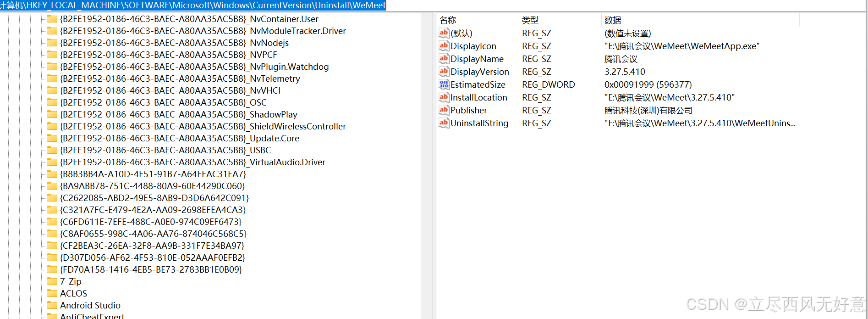This screenshot has width=868, height=319.
Task: Click the folder icon beside _USBC key
Action: pyautogui.click(x=52, y=150)
